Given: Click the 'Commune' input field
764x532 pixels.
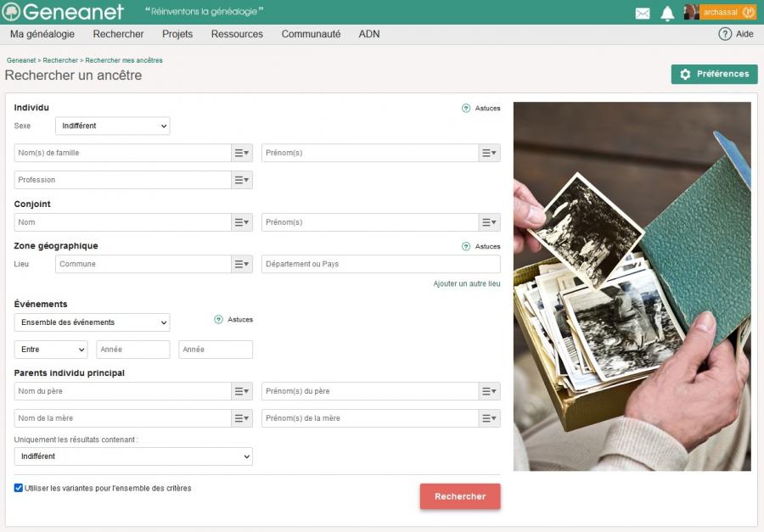Looking at the screenshot, I should tap(143, 264).
